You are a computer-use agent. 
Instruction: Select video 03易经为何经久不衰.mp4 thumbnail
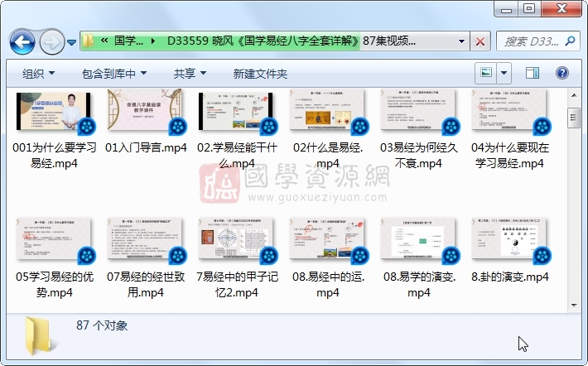tap(418, 110)
